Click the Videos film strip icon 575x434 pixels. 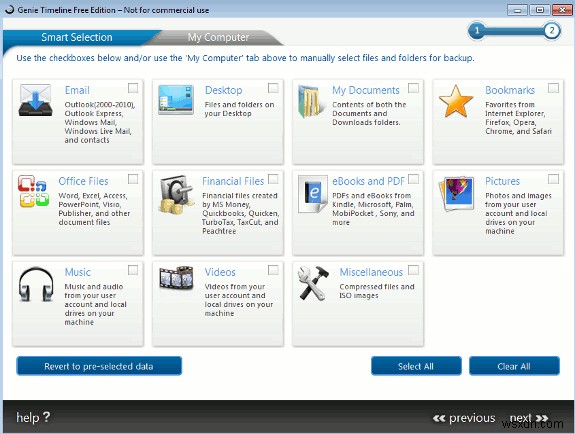coord(176,277)
